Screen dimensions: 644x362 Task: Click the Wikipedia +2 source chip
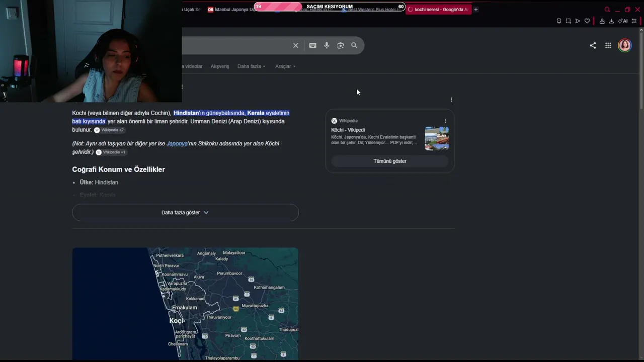click(109, 130)
